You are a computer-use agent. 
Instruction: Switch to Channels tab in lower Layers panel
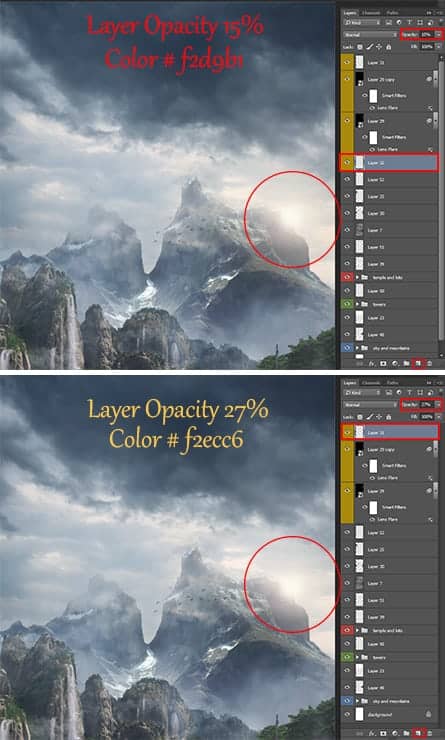[x=371, y=383]
